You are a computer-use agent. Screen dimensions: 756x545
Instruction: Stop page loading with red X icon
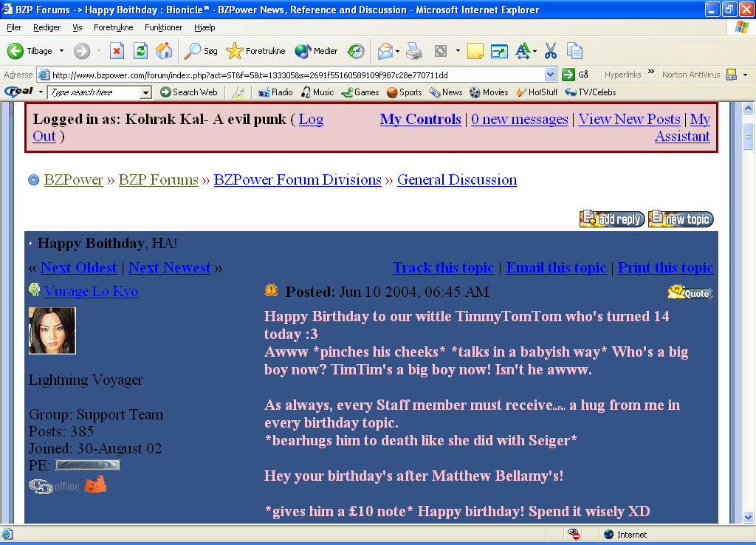(x=117, y=51)
